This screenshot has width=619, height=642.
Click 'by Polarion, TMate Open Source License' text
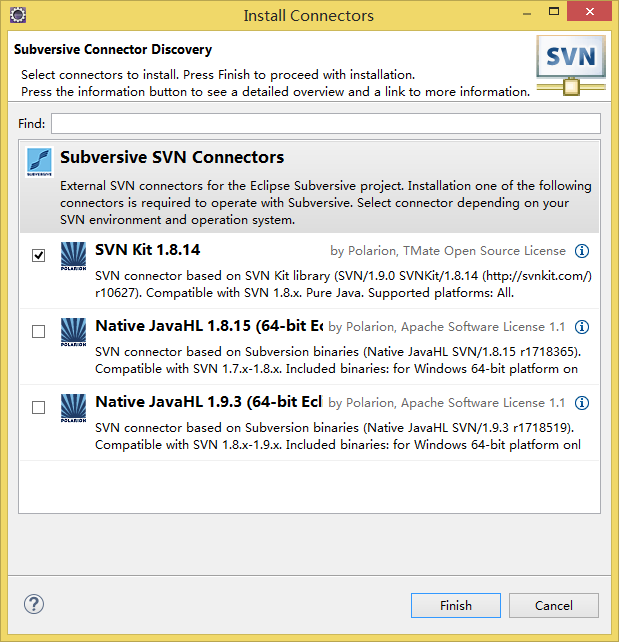click(448, 251)
